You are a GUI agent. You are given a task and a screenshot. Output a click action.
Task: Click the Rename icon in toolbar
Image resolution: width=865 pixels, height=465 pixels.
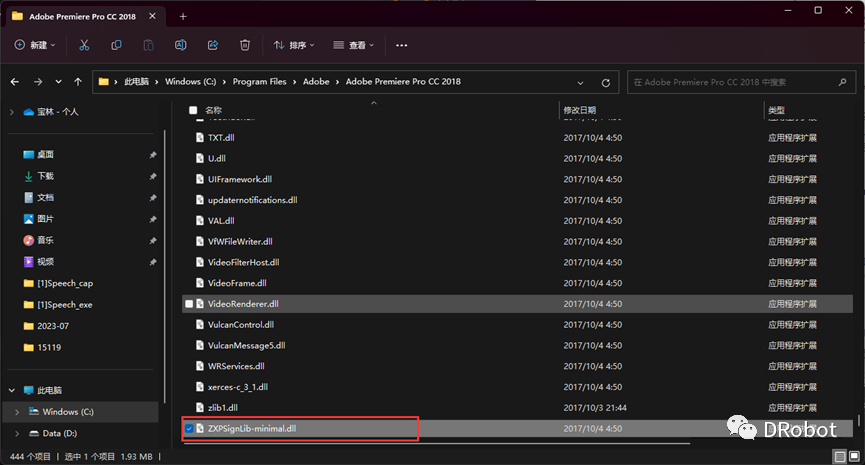[x=180, y=45]
